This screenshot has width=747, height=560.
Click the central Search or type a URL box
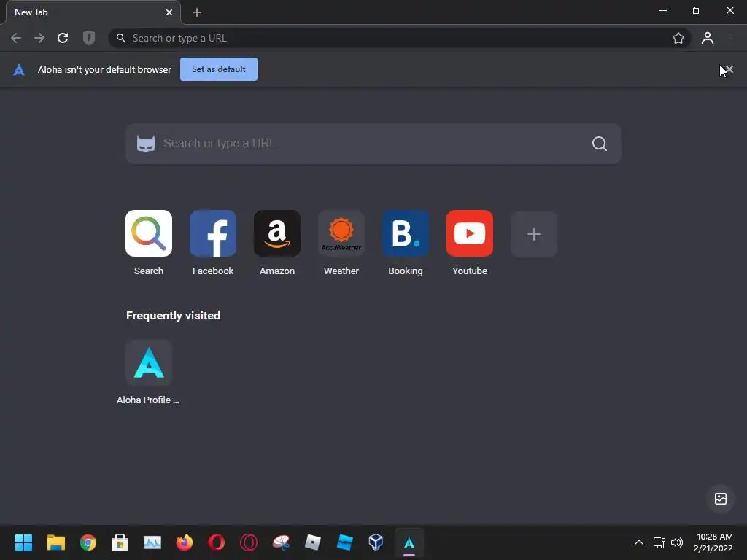(373, 144)
